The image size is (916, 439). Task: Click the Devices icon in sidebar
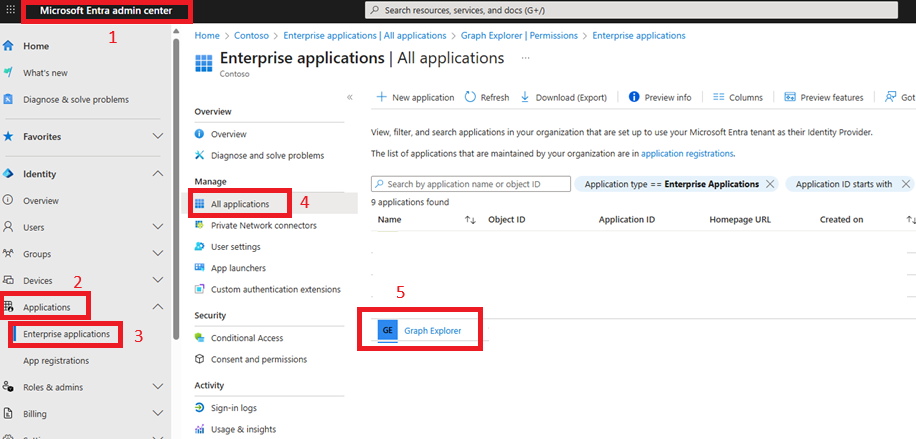click(x=8, y=280)
